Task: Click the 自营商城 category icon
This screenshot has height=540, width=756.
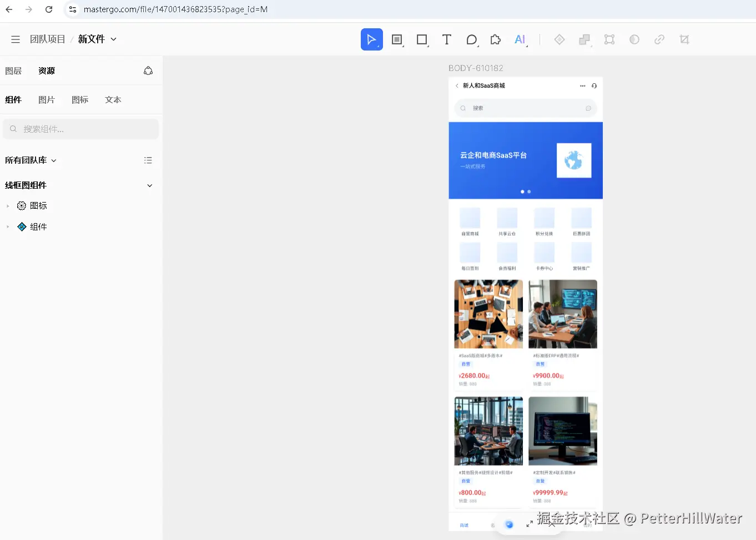Action: [x=470, y=218]
